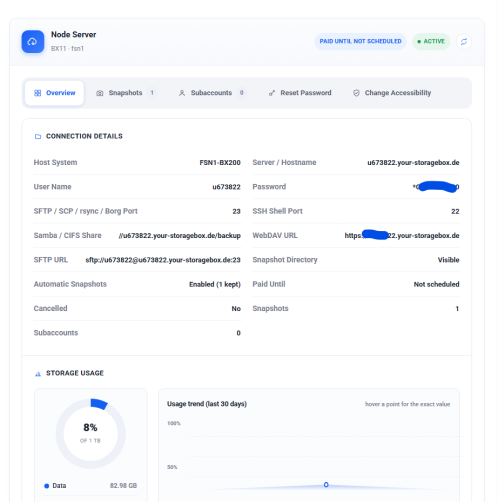The height and width of the screenshot is (502, 498).
Task: Click the Host System label
Action: click(55, 162)
